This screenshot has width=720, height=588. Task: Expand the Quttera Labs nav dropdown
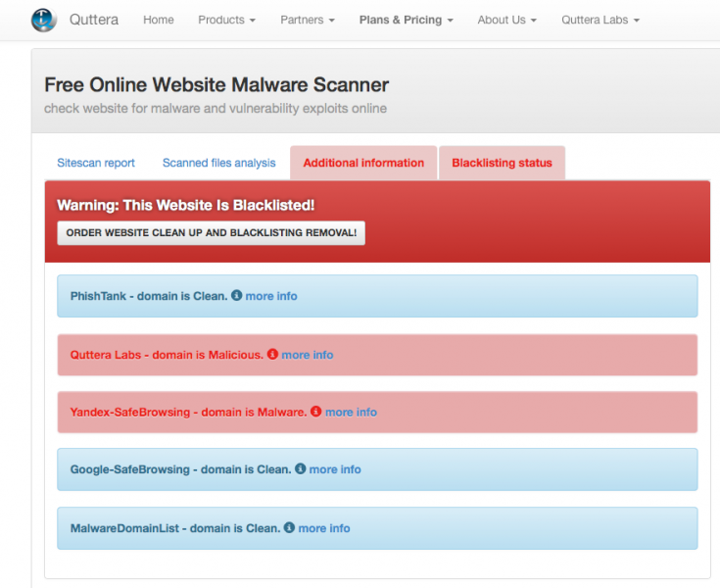(x=600, y=20)
